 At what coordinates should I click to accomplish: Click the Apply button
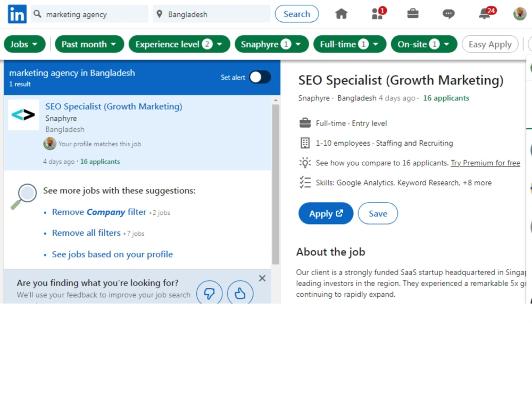[x=326, y=213]
